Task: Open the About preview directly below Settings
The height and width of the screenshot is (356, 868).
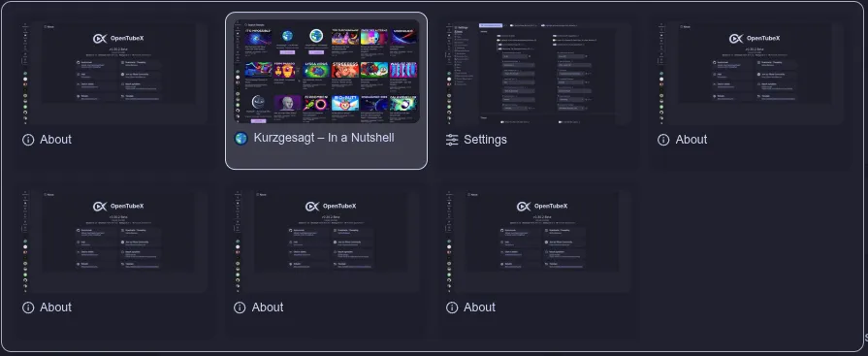Action: tap(538, 241)
